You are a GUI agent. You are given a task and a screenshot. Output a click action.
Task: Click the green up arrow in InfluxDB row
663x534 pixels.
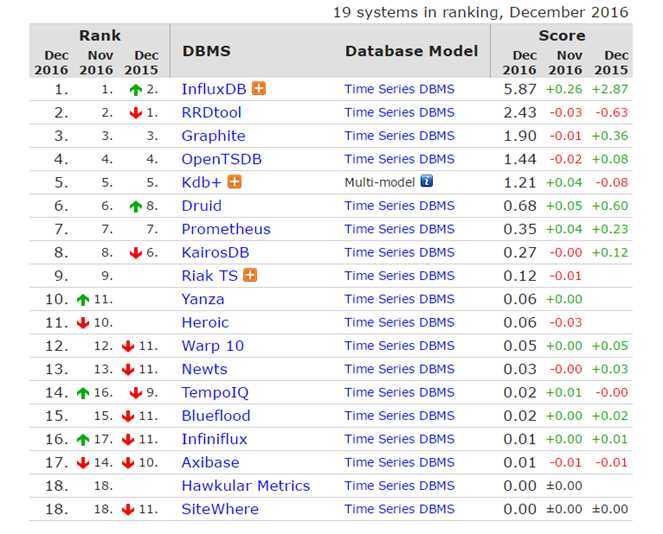135,90
